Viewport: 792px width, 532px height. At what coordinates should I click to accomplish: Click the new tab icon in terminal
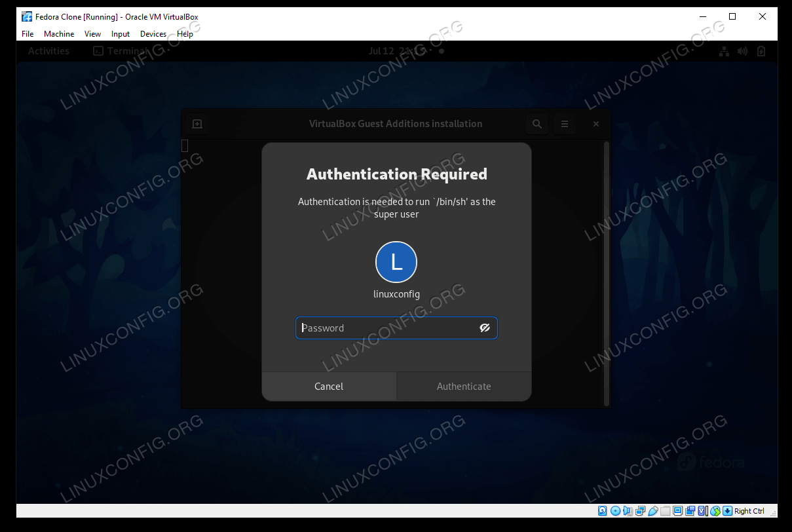click(197, 124)
